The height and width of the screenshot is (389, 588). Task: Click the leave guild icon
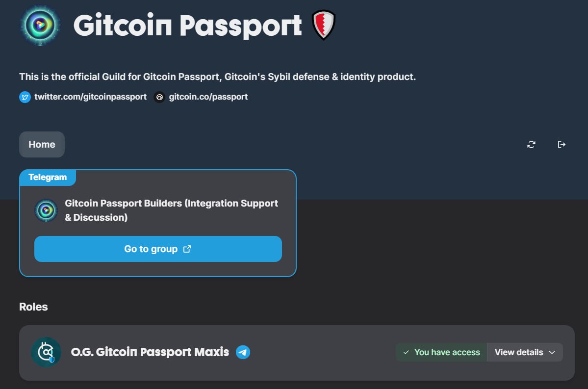(x=562, y=144)
